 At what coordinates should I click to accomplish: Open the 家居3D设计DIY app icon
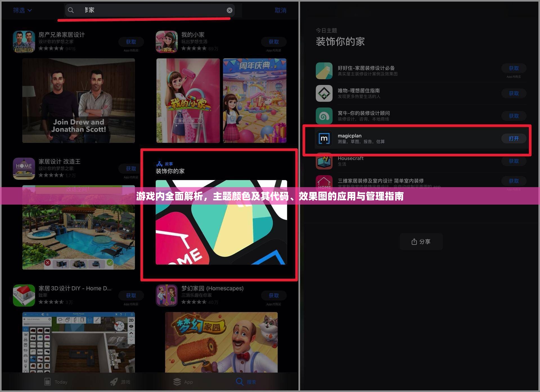tap(24, 295)
